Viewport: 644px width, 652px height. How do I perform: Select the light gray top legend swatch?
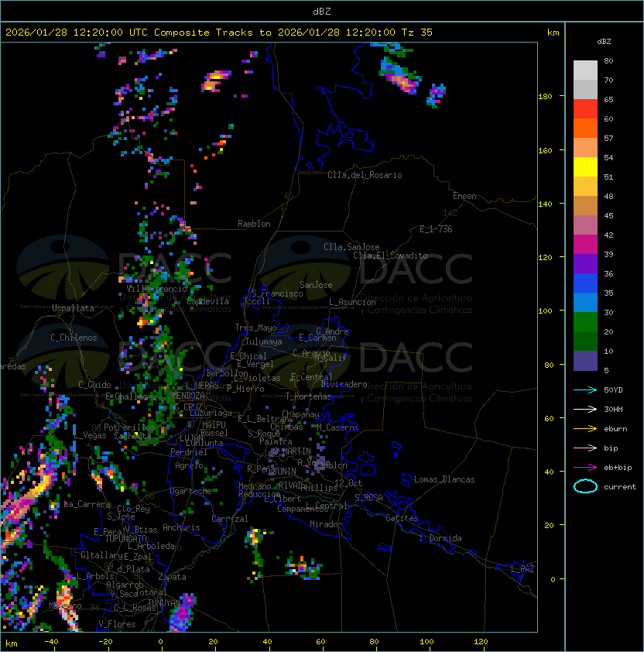point(585,70)
